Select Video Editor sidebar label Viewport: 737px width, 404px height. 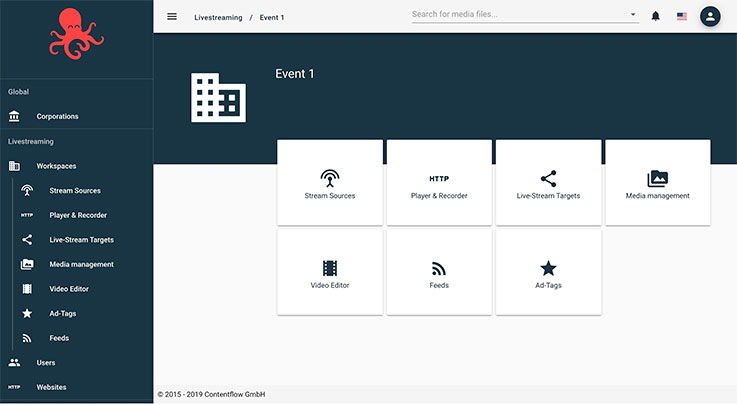coord(69,289)
